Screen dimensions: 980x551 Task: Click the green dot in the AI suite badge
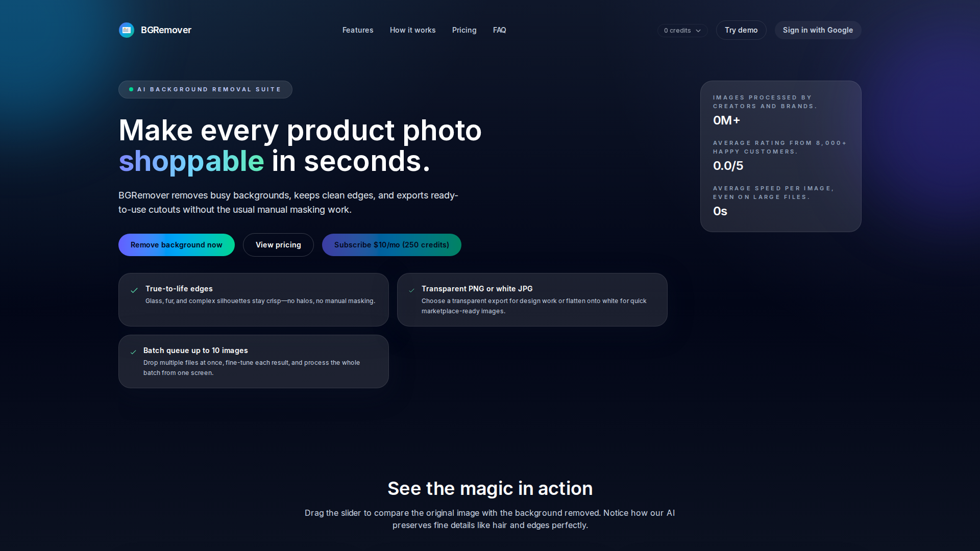click(x=131, y=89)
